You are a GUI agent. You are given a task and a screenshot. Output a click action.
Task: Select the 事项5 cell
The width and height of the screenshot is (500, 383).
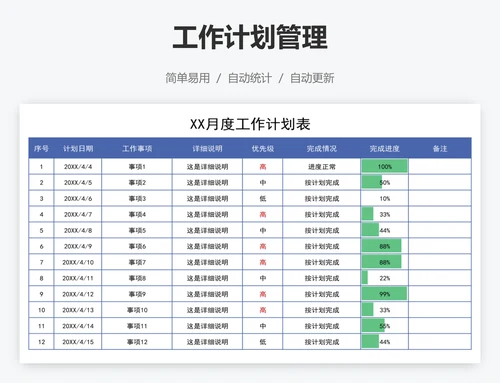click(x=137, y=230)
